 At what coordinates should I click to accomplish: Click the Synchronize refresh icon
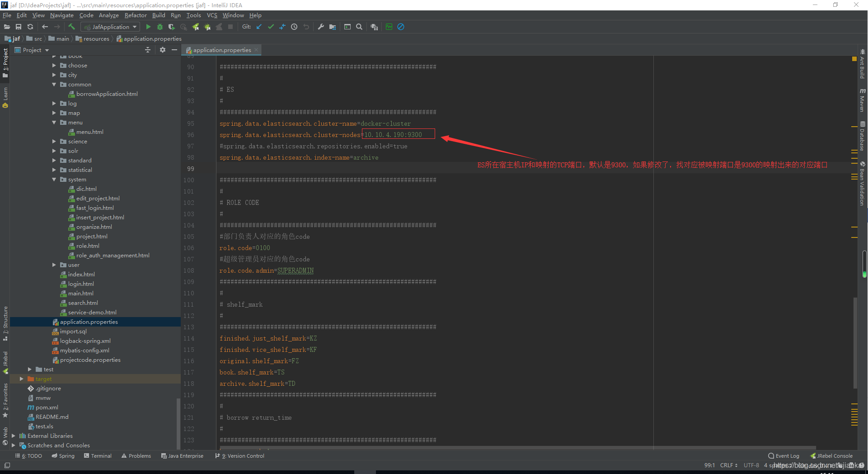pos(30,27)
